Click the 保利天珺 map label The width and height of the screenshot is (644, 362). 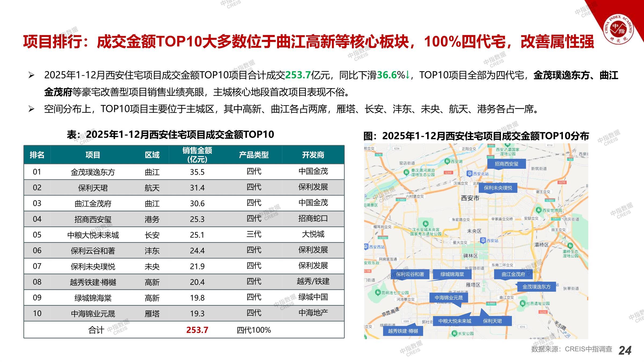pos(492,321)
